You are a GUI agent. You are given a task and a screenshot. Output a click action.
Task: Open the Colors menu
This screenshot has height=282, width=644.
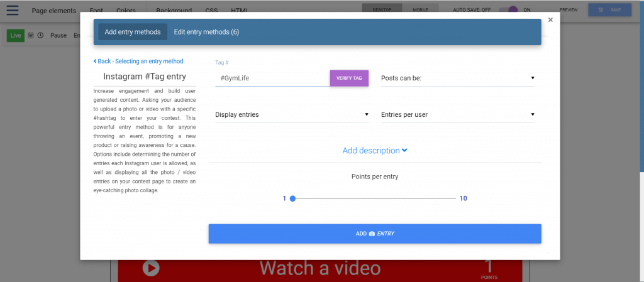click(126, 11)
